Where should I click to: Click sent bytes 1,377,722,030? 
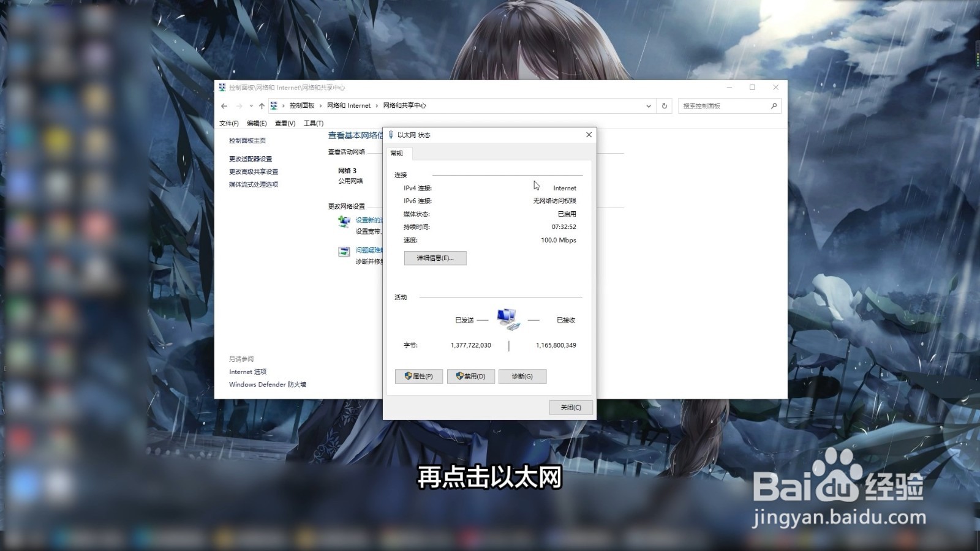(x=471, y=345)
